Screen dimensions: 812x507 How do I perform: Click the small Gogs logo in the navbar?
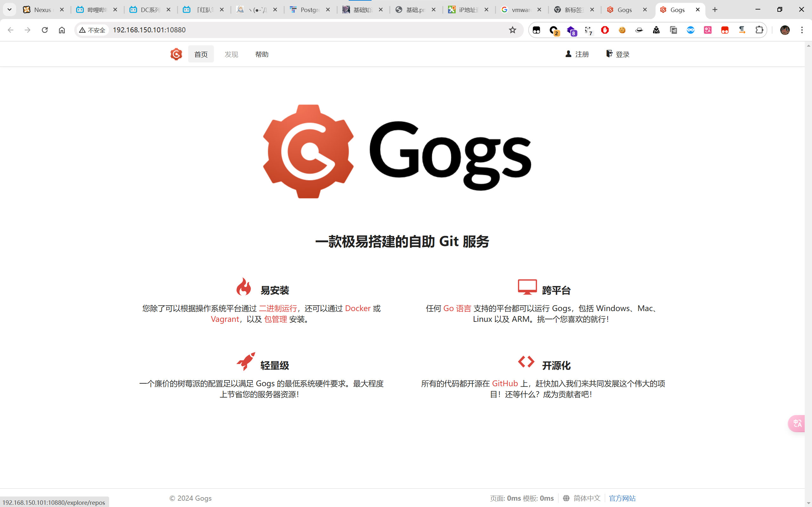tap(176, 54)
